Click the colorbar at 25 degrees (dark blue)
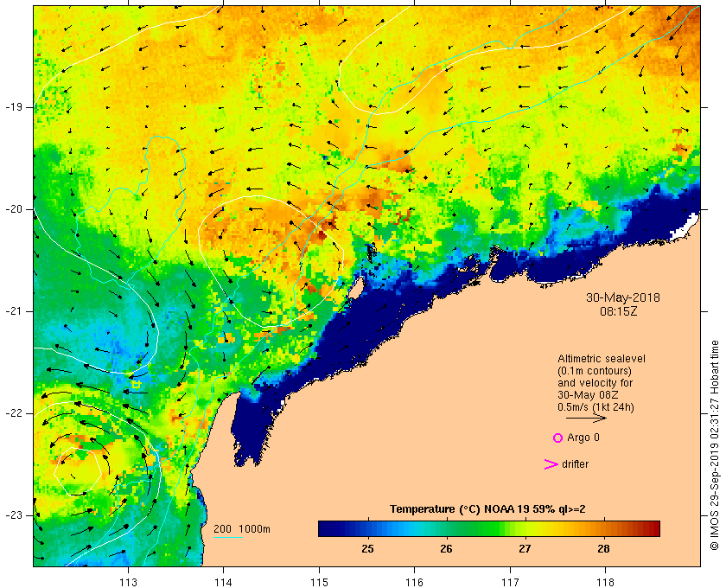726x588 pixels. (368, 528)
